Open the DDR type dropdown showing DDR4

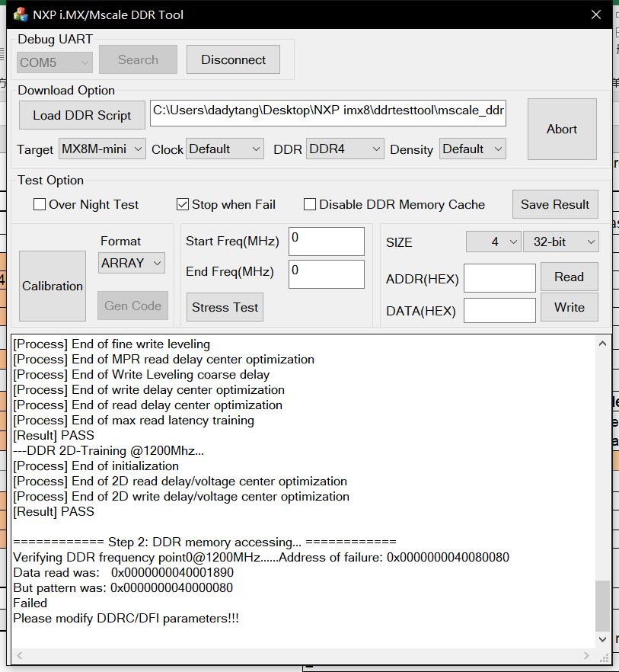click(345, 149)
